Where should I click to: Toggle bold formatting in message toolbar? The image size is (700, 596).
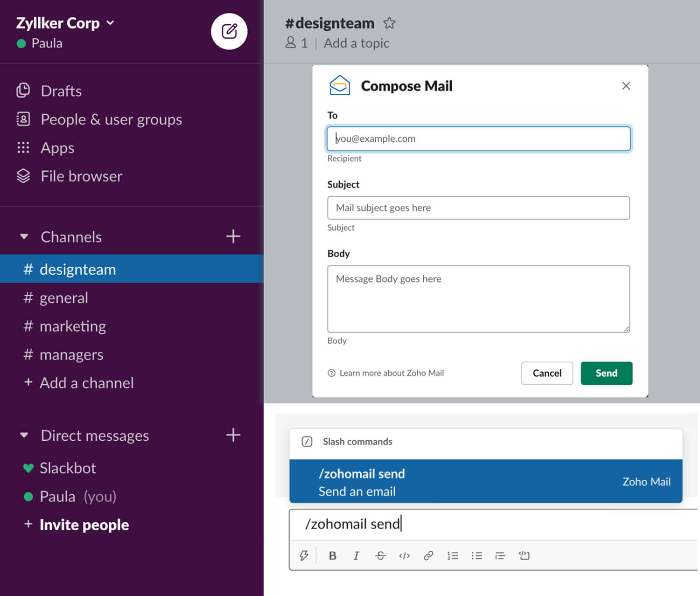point(333,555)
